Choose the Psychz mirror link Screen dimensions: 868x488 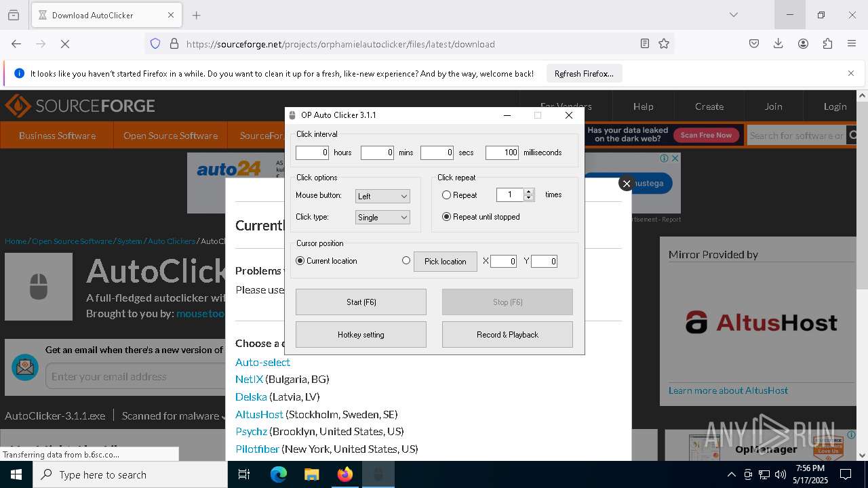(x=252, y=432)
